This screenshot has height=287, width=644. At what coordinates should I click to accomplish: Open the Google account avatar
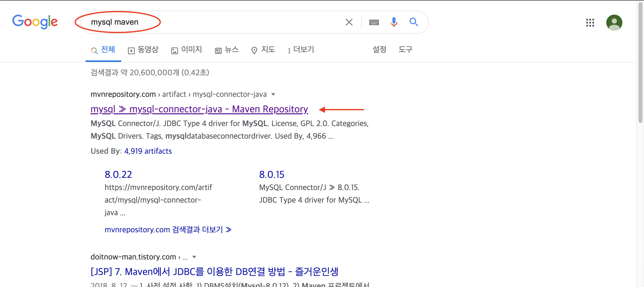point(614,23)
